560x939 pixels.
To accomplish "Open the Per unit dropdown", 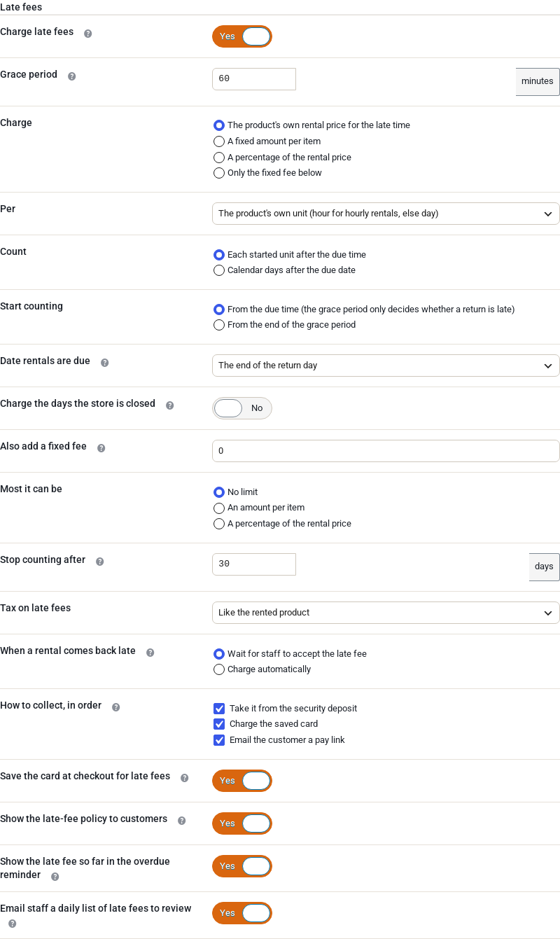I will tap(386, 214).
